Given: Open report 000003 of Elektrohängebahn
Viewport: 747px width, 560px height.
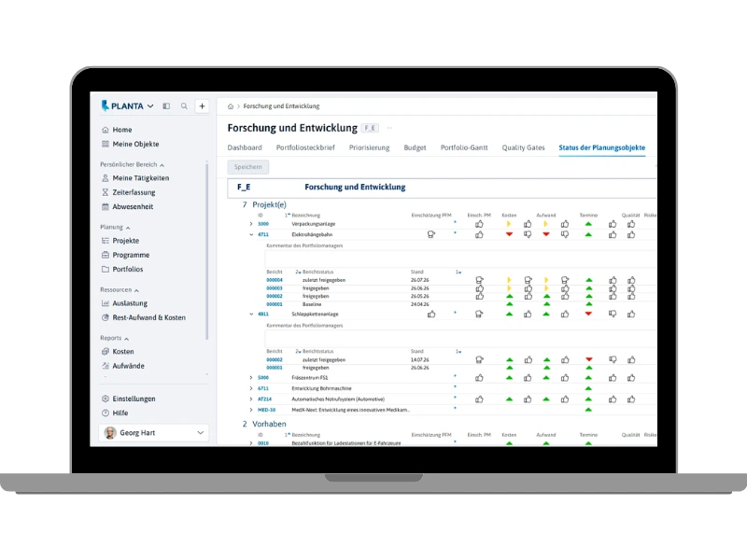Looking at the screenshot, I should [x=275, y=288].
